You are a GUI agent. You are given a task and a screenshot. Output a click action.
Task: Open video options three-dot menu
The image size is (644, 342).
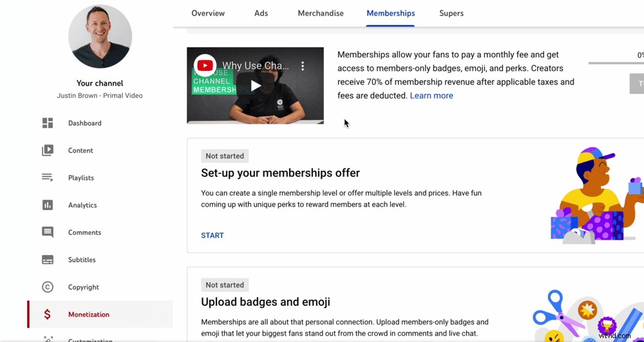(x=303, y=66)
